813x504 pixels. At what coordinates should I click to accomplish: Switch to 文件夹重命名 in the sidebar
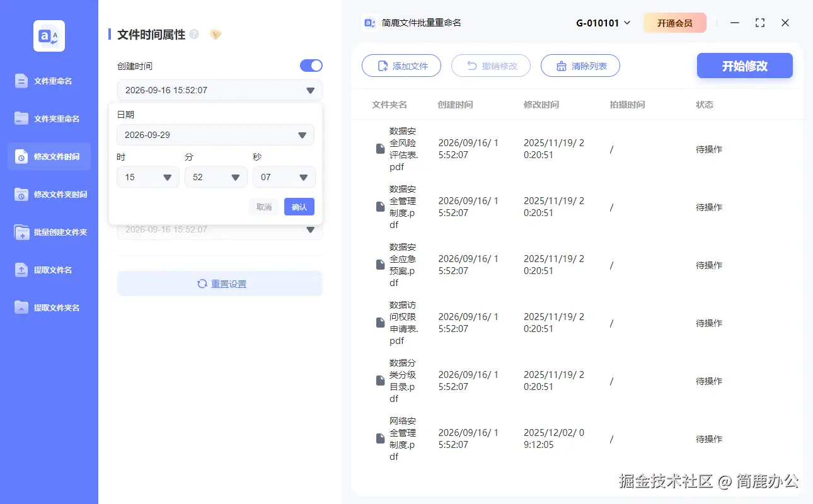(49, 119)
